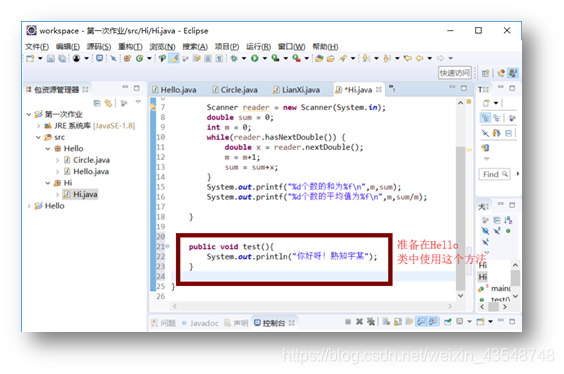
Task: Click the Sort alphabetically outline icon
Action: [508, 220]
